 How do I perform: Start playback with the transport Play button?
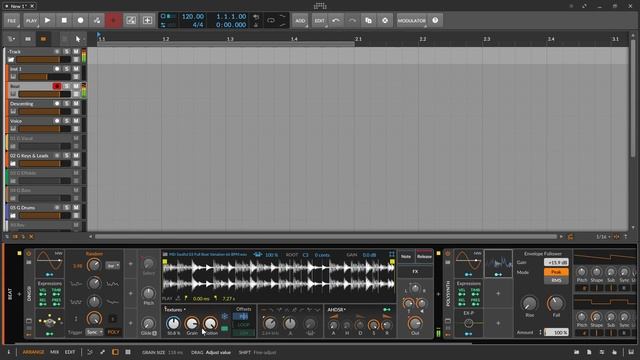point(47,20)
